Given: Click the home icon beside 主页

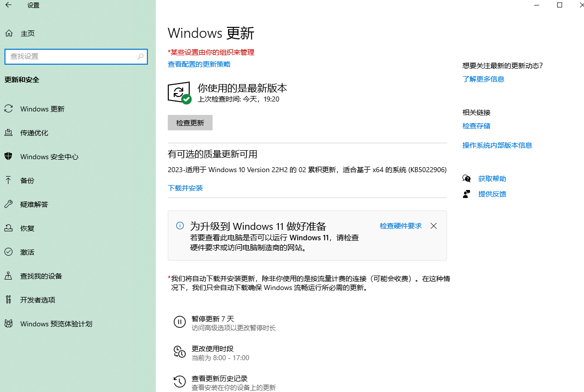Looking at the screenshot, I should coord(9,33).
